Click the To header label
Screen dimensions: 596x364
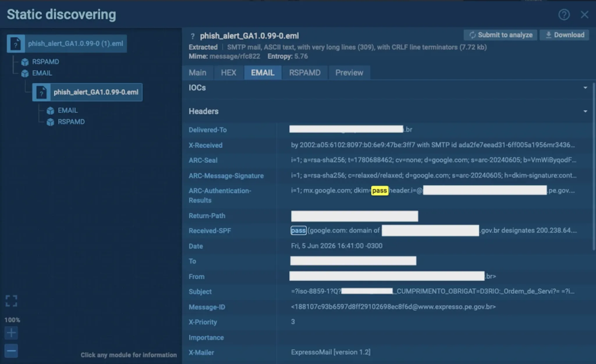[192, 261]
